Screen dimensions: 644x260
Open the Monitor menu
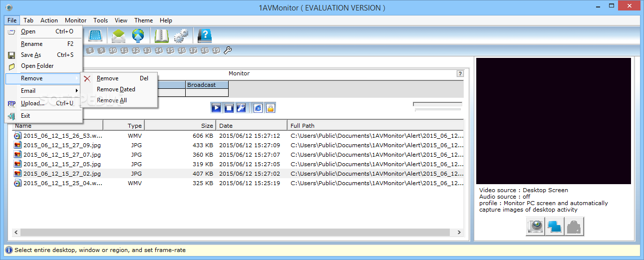[75, 20]
